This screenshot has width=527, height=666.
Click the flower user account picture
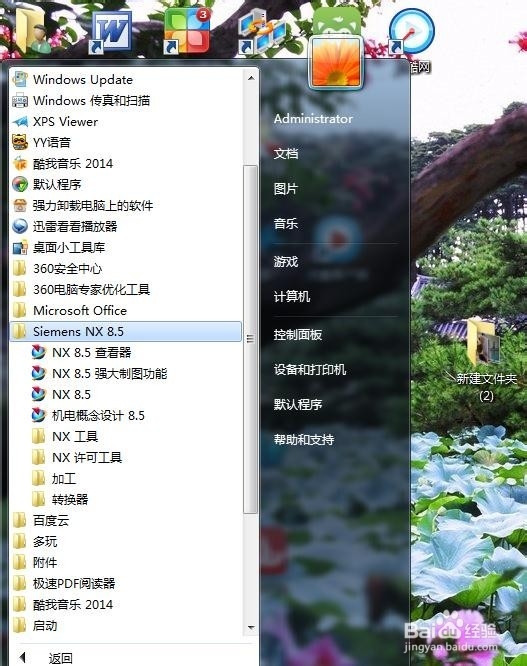336,62
